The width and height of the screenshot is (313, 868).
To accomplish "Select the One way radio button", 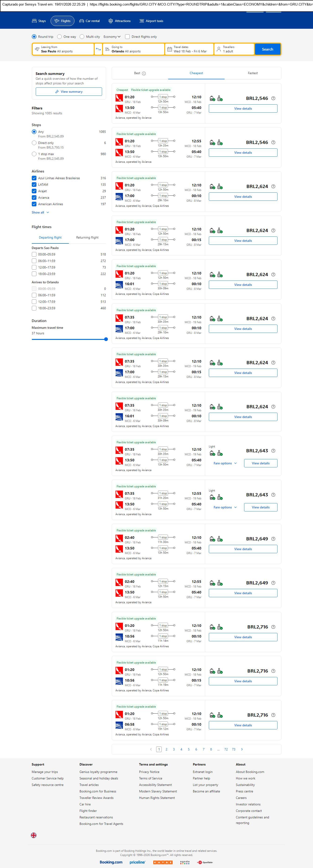I will coord(59,37).
